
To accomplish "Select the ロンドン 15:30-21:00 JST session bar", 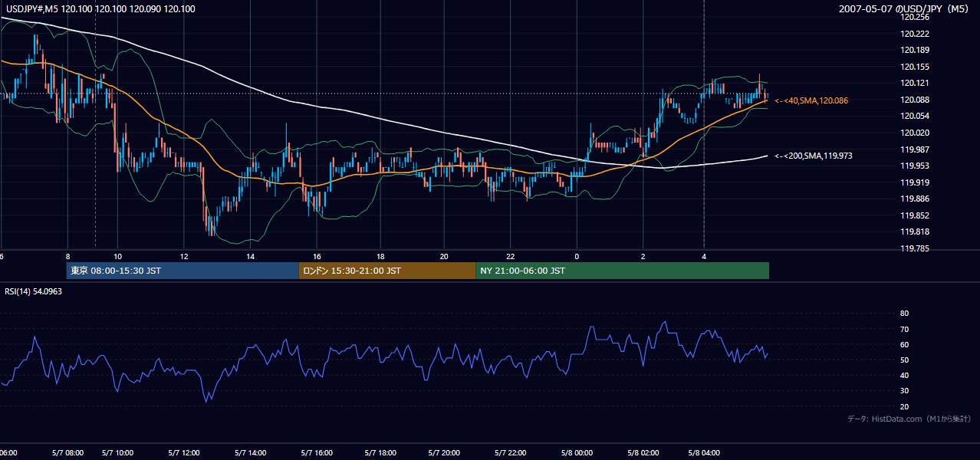I will tap(387, 271).
